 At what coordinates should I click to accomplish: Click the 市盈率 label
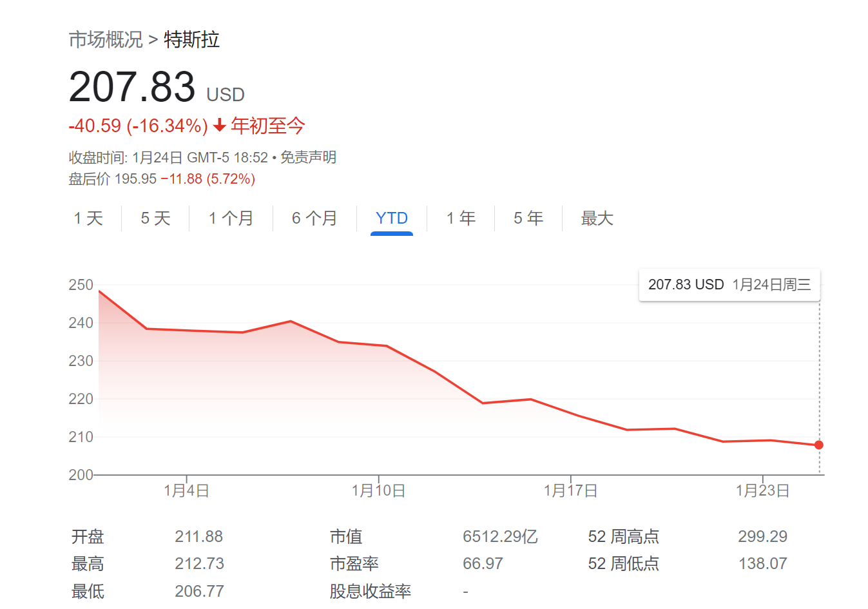(x=354, y=564)
